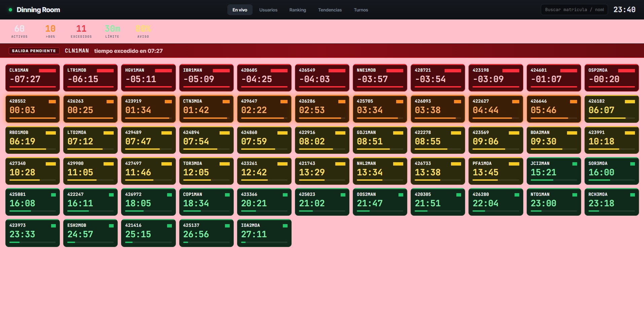The height and width of the screenshot is (317, 644).
Task: Click progress bar on 425081 card
Action: (33, 211)
